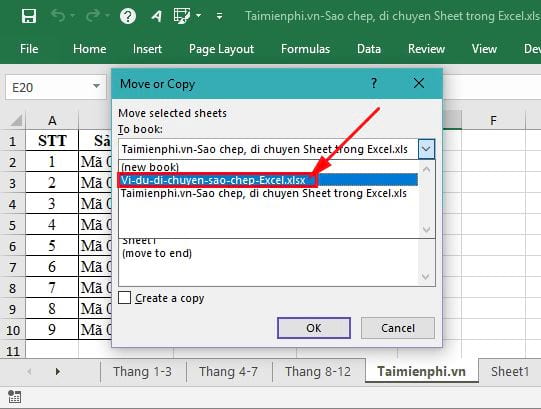Image resolution: width=541 pixels, height=409 pixels.
Task: Select row 5 header
Action: tap(12, 225)
